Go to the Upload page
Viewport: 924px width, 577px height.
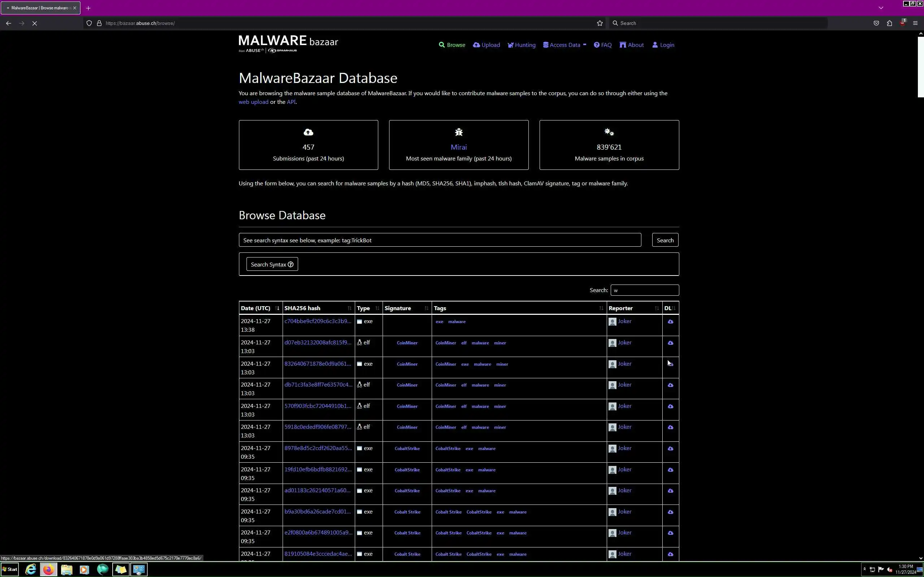tap(487, 45)
